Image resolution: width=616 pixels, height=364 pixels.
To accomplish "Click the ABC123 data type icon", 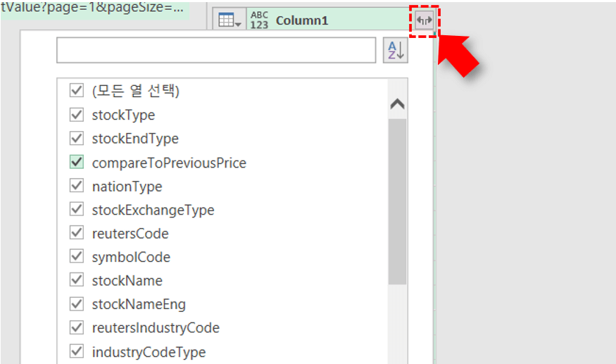I will pyautogui.click(x=259, y=20).
